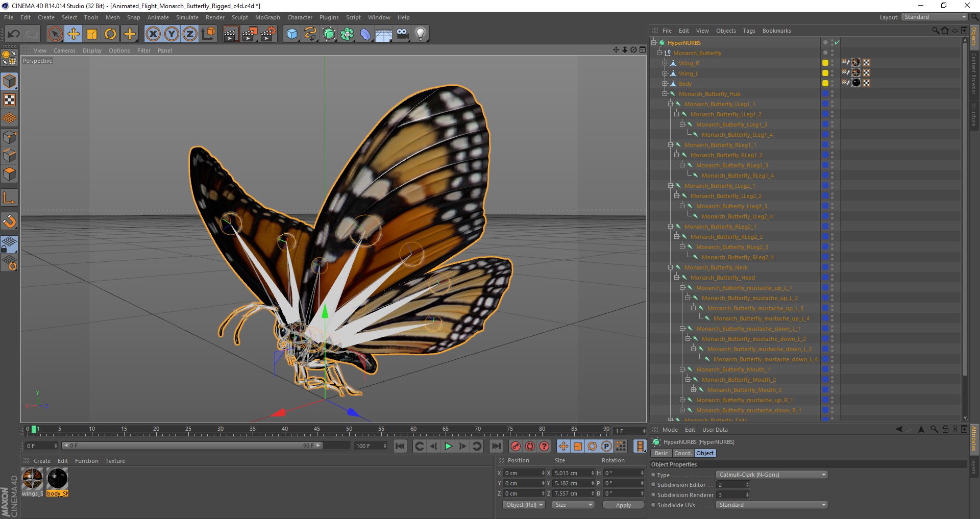
Task: Open Object Manager Tags menu
Action: point(749,31)
